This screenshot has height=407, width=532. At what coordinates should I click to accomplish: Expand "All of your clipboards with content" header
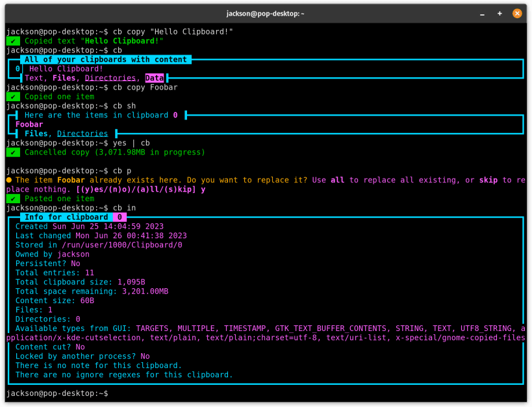coord(105,58)
